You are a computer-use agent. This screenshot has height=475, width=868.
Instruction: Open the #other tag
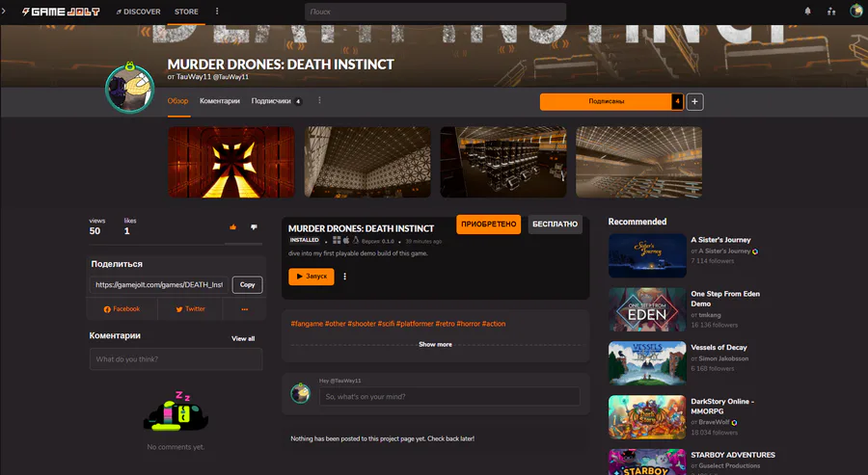click(336, 324)
